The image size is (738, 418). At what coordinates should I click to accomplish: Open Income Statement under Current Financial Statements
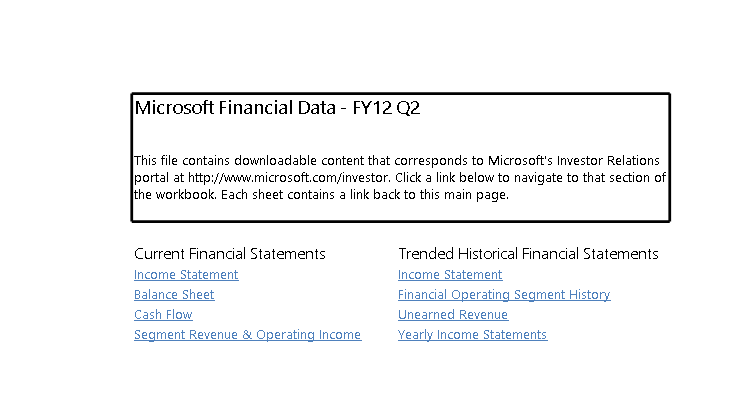(186, 274)
